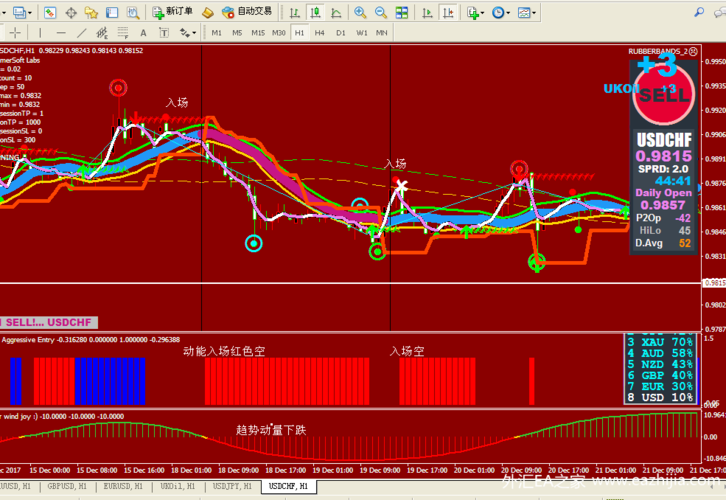Open the MetaEditor book icon
Viewport: 726px width, 500px height.
(207, 12)
